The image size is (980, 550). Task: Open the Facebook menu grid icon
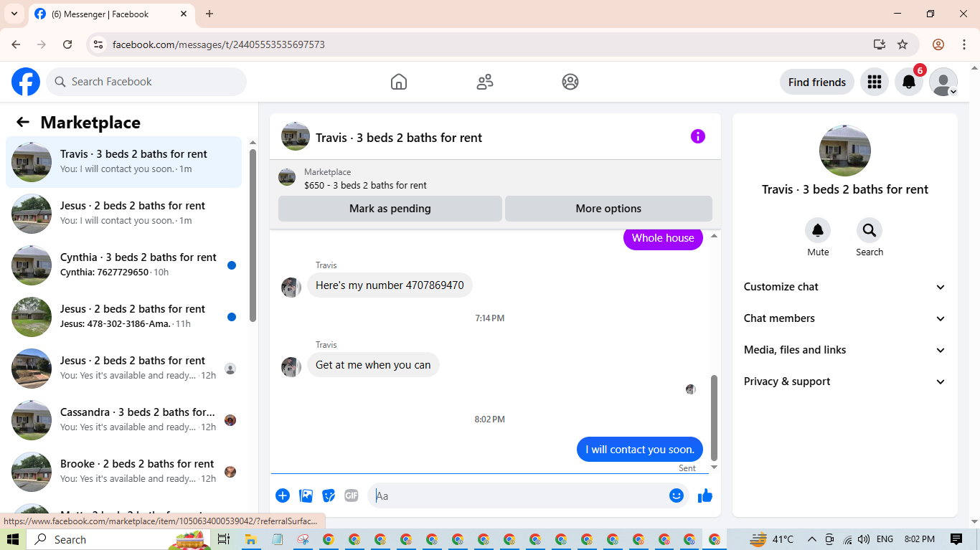tap(875, 82)
